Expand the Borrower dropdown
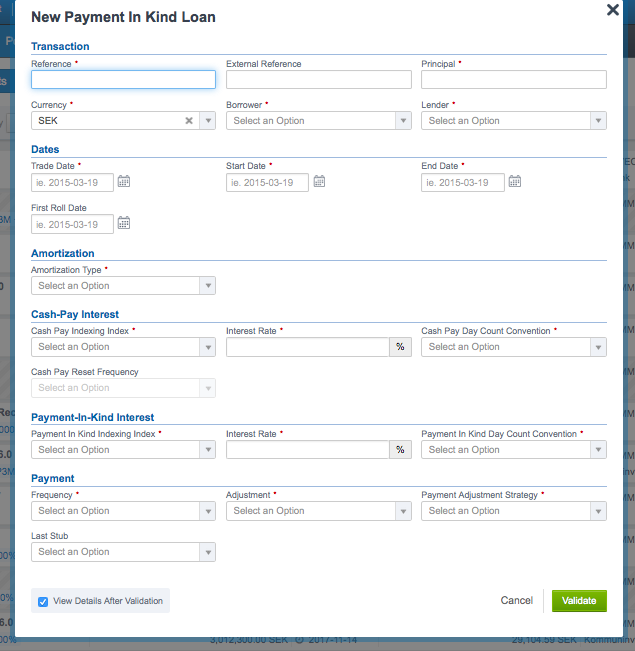Viewport: 635px width, 651px height. pyautogui.click(x=318, y=121)
